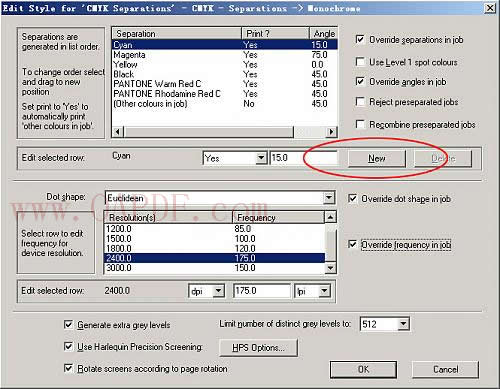
Task: Click the 150.0 frequency value
Action: tap(245, 268)
